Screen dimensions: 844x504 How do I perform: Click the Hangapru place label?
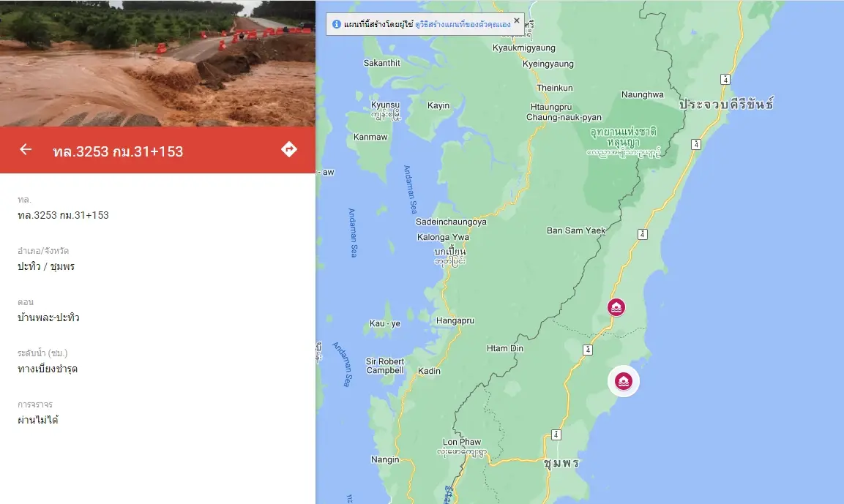click(455, 320)
